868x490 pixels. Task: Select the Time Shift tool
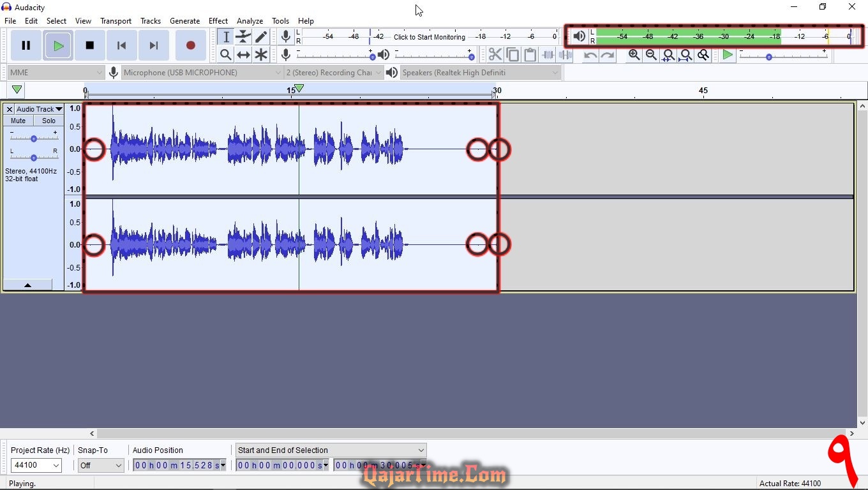pos(243,55)
